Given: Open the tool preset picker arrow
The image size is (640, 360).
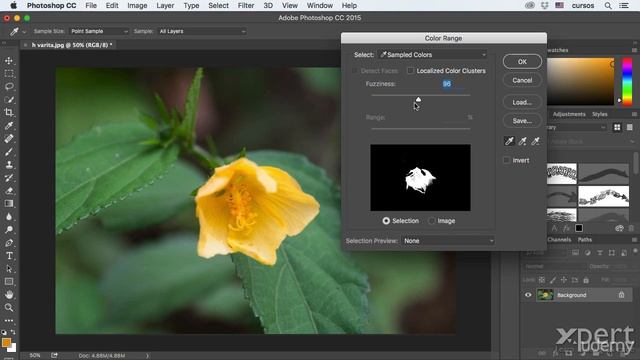Looking at the screenshot, I should [x=24, y=31].
